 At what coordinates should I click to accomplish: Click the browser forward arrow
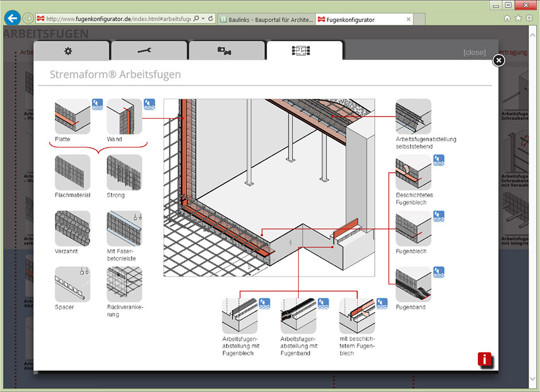click(28, 18)
